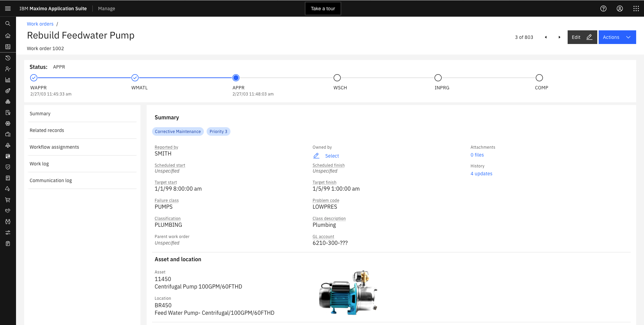Open the Work log section
The image size is (644, 325).
82,164
